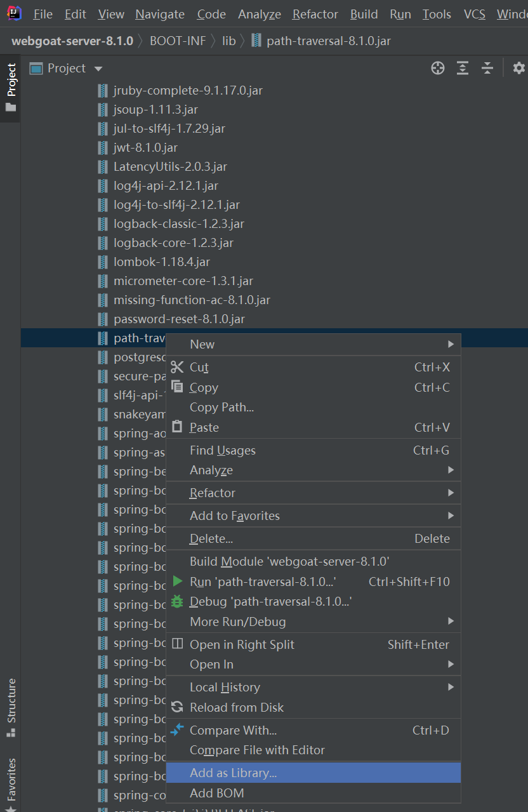Open Project panel settings gear
528x812 pixels.
tap(519, 68)
